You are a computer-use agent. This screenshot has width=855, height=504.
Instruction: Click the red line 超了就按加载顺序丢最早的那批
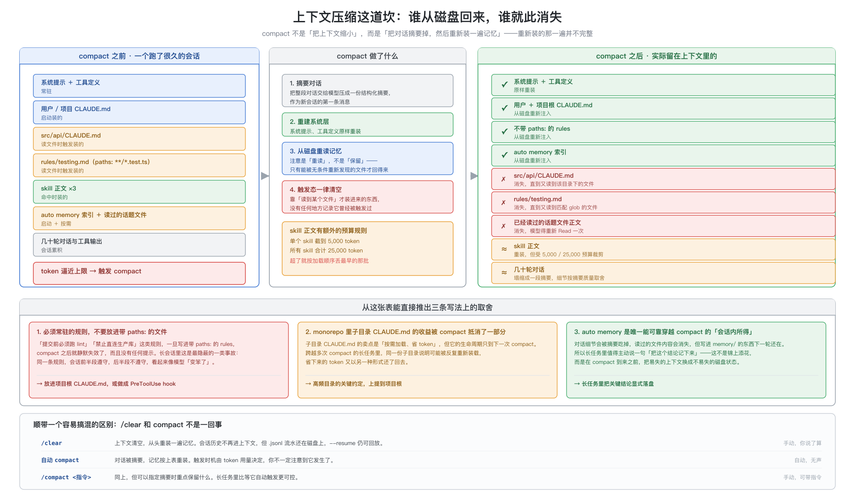pyautogui.click(x=329, y=261)
